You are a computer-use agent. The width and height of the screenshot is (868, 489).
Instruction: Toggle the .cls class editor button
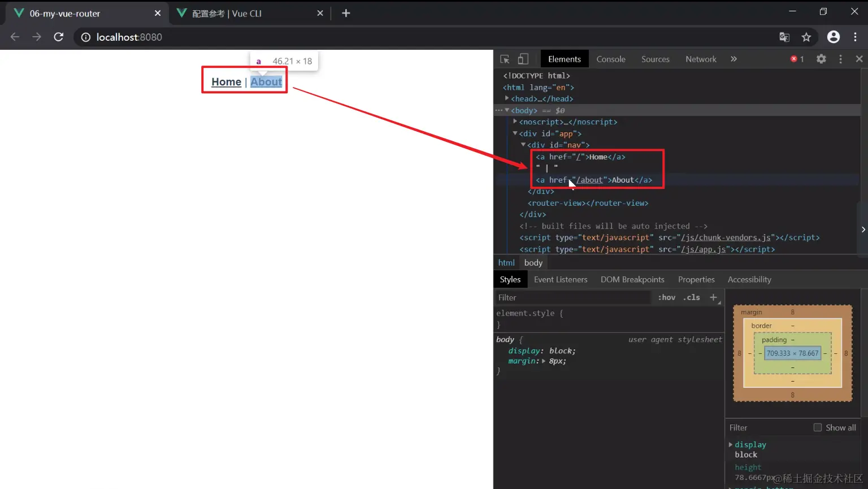tap(692, 297)
